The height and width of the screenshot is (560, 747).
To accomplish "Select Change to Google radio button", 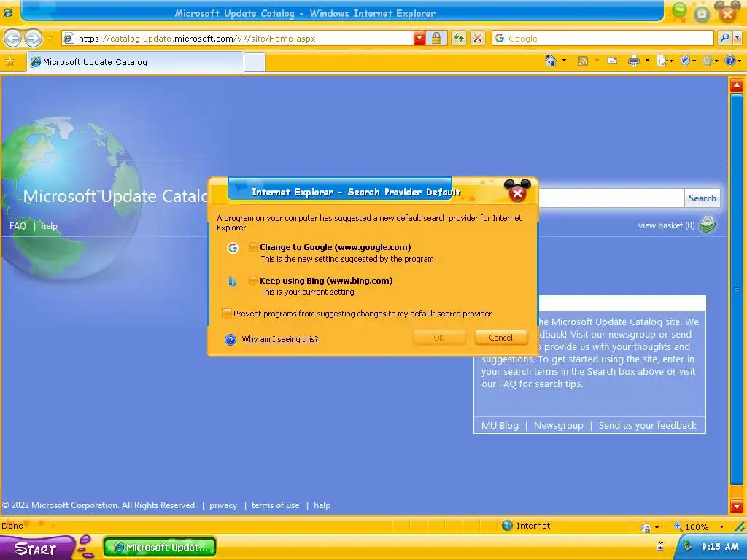I will 253,246.
